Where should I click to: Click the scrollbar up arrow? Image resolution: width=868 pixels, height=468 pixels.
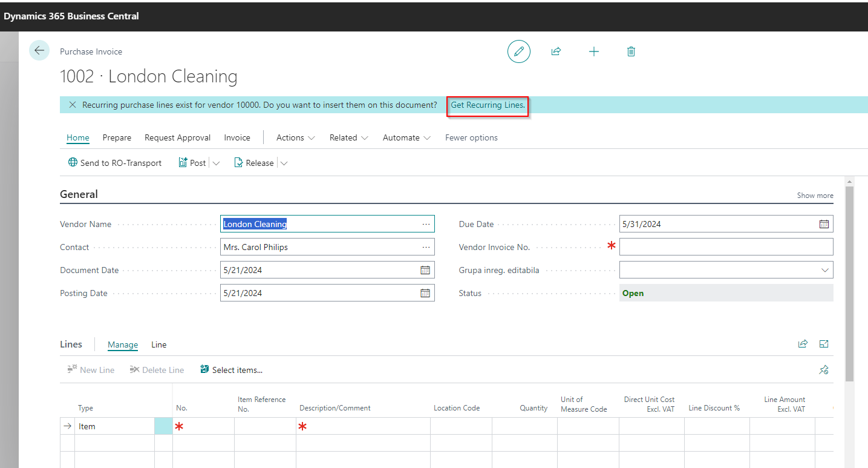[849, 182]
